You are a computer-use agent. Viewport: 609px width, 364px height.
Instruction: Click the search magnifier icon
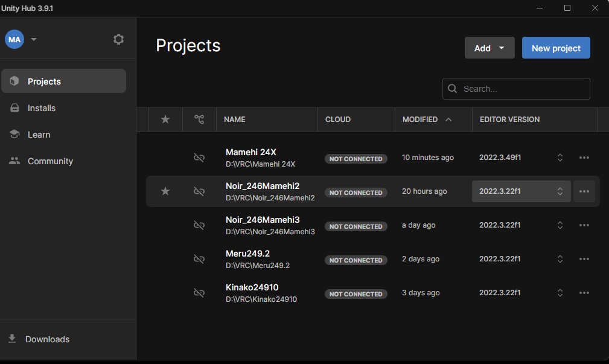(452, 89)
